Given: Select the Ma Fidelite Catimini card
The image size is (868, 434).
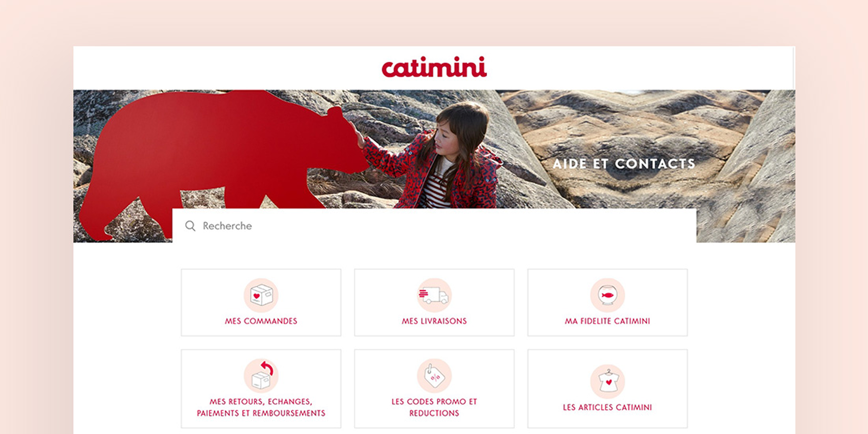Looking at the screenshot, I should pos(608,302).
